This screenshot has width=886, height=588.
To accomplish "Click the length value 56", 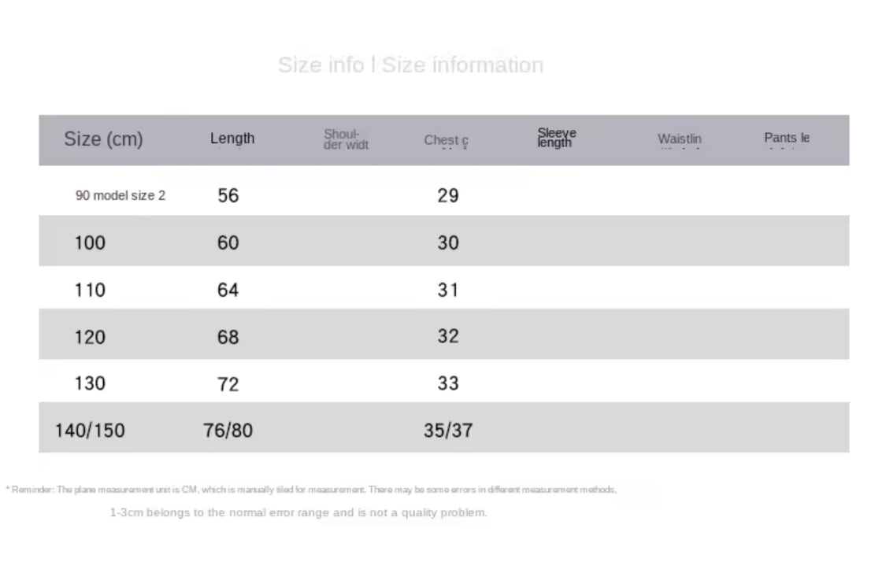I will 228,195.
